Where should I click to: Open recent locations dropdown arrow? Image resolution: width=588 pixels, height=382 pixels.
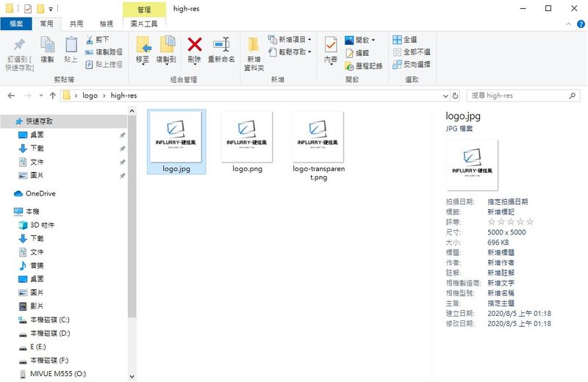(41, 95)
